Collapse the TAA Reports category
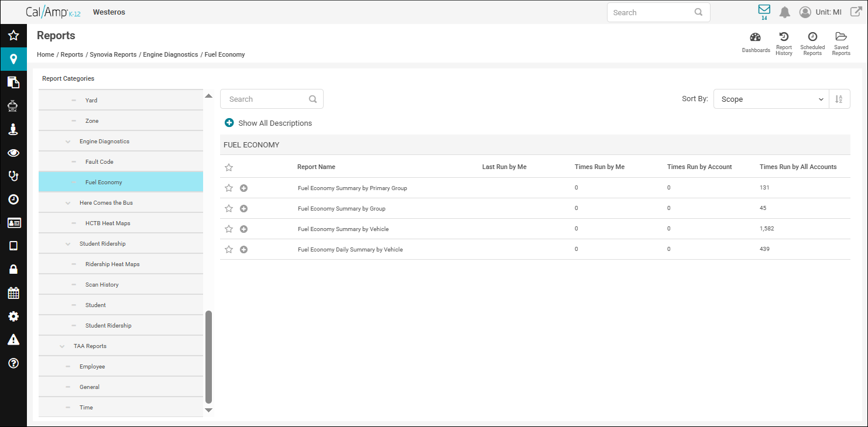 62,346
